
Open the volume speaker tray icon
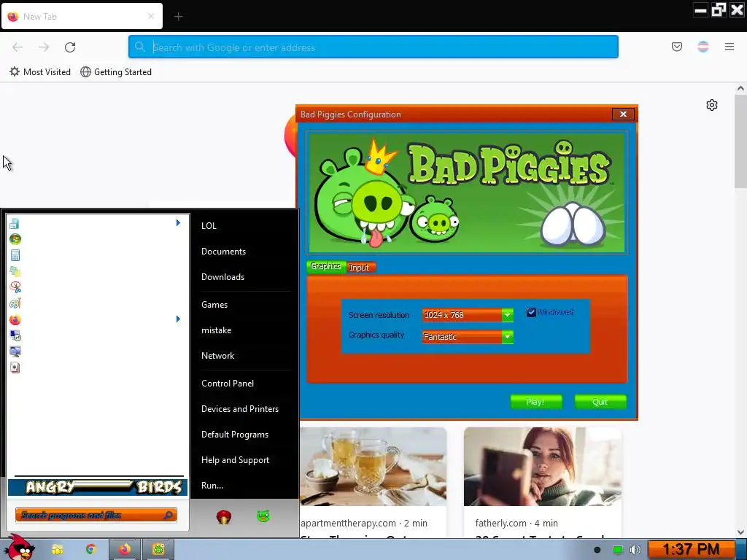click(635, 550)
